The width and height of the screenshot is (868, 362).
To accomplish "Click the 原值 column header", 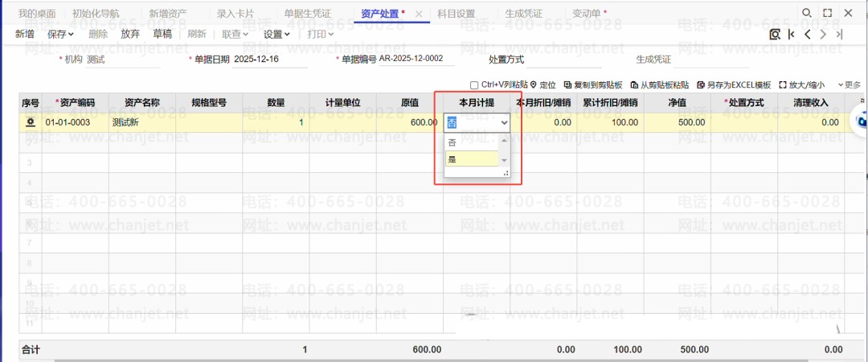I will 410,102.
